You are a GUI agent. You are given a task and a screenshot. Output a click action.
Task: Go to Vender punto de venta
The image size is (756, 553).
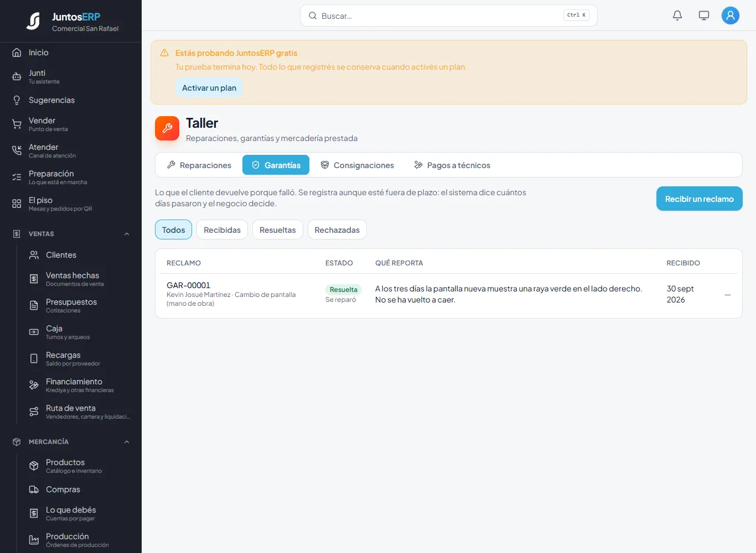(71, 124)
